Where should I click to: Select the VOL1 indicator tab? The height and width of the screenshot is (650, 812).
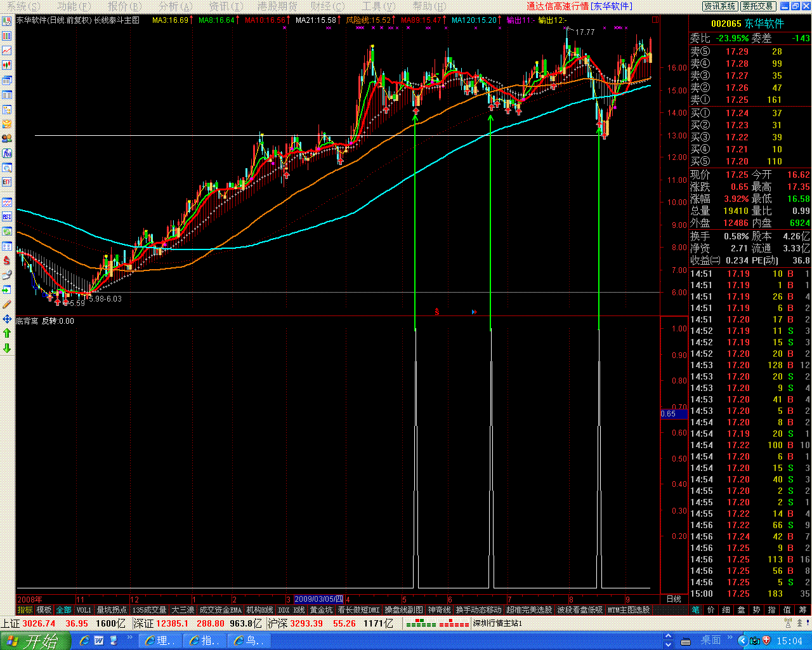point(84,610)
